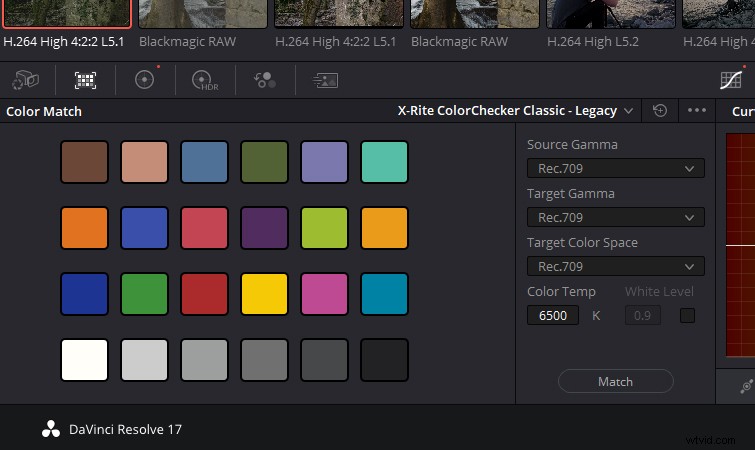Click the moderate red swatch
The width and height of the screenshot is (755, 450).
click(204, 228)
